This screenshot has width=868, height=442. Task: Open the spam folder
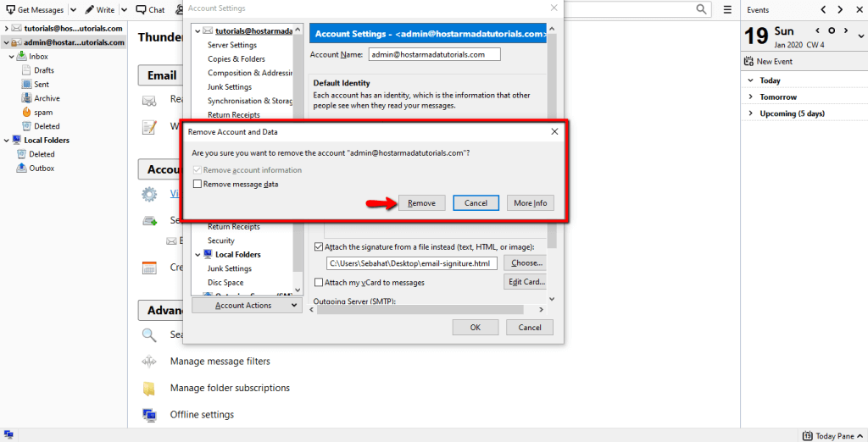[x=43, y=113]
